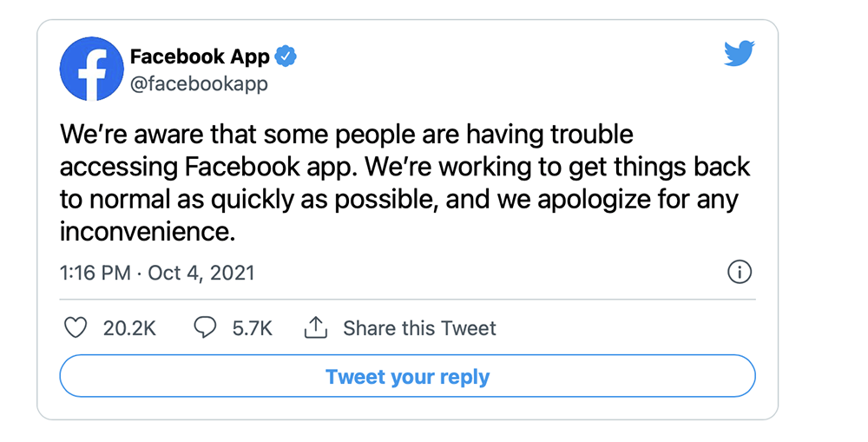Open Twitter via the bird logo
This screenshot has width=868, height=442.
click(740, 53)
